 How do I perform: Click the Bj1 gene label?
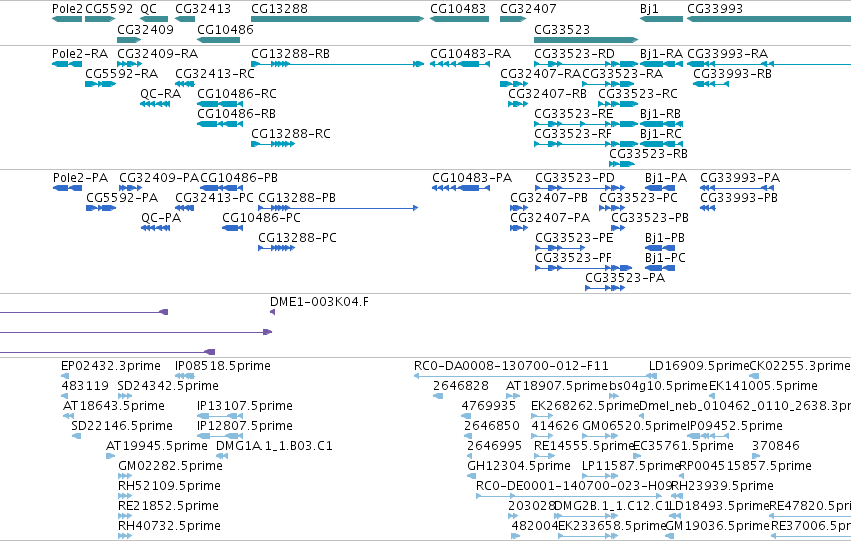tap(649, 9)
